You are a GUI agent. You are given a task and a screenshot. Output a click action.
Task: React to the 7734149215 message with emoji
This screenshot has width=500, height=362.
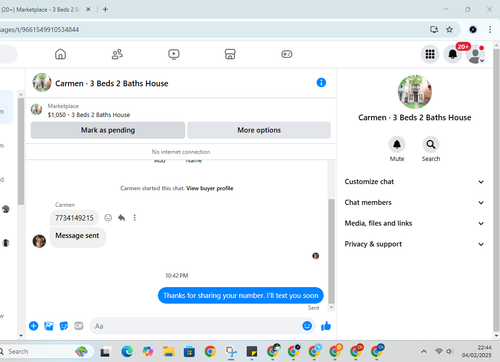click(x=108, y=218)
